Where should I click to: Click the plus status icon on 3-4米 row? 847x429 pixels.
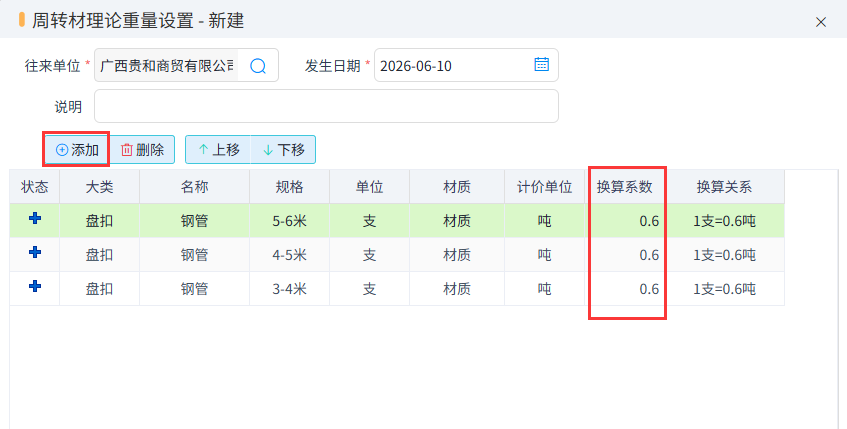coord(35,286)
